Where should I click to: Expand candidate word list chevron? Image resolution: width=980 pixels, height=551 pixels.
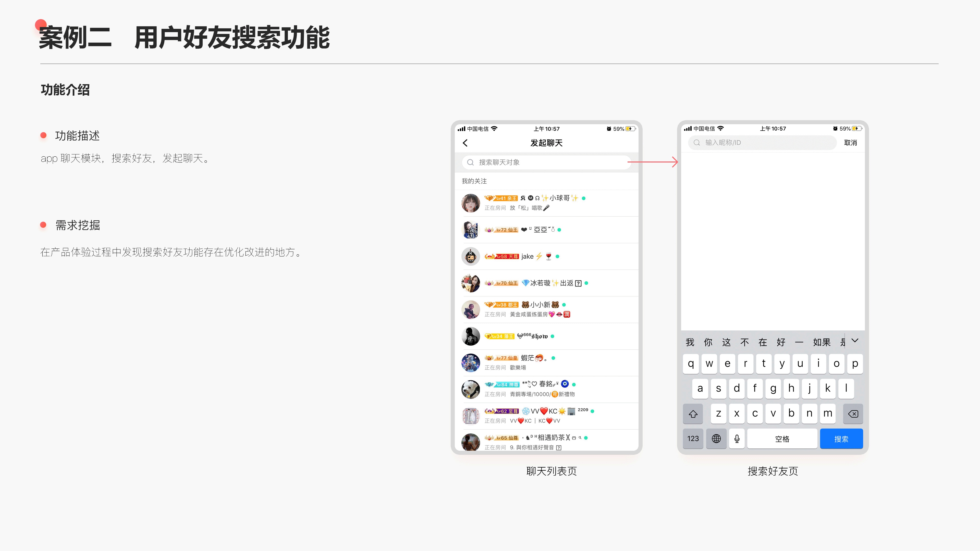coord(855,341)
